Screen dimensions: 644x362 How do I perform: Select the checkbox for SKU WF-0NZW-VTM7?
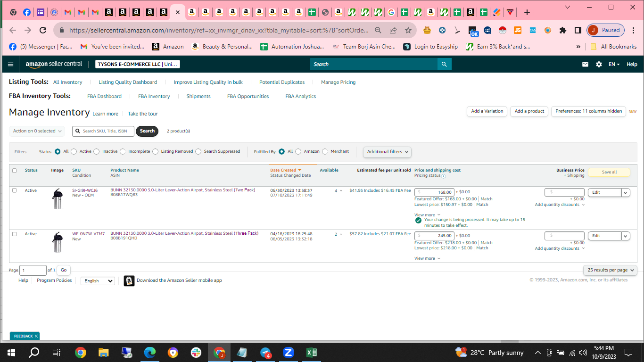(x=14, y=234)
